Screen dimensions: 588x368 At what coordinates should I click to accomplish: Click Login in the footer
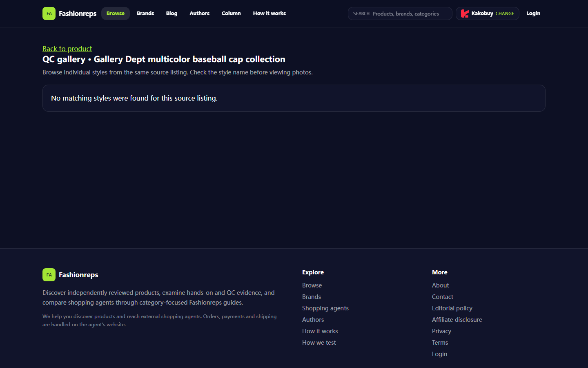(x=440, y=354)
